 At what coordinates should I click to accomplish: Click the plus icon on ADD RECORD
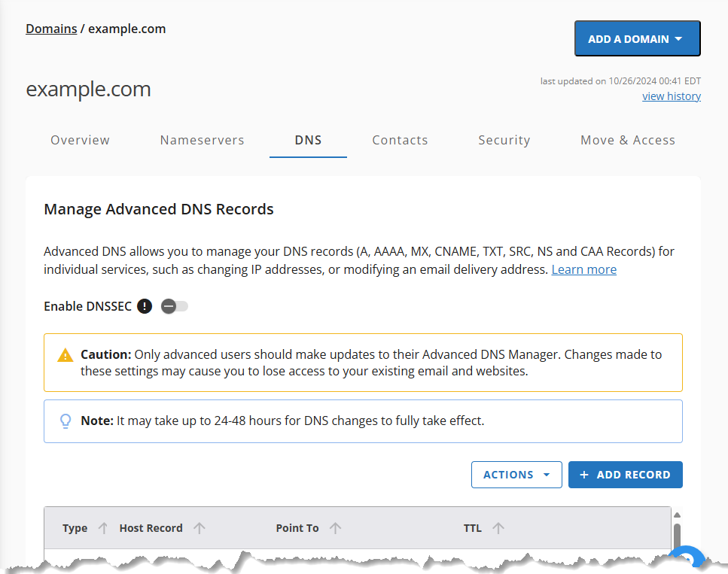coord(584,475)
